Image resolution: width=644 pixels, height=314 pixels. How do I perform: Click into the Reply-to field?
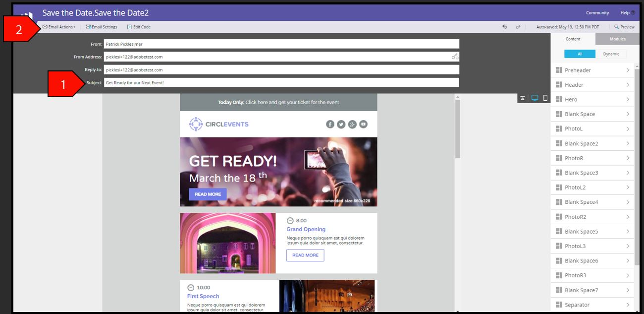pos(281,69)
